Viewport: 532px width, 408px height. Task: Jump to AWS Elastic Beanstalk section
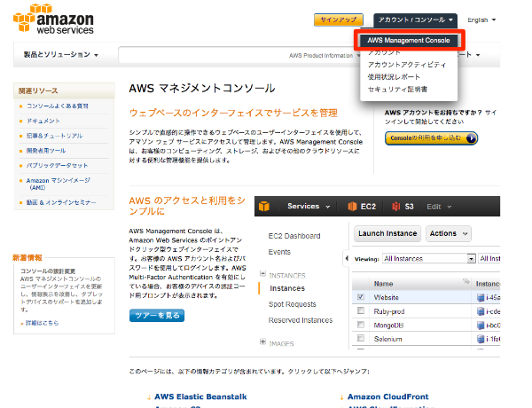[x=200, y=396]
